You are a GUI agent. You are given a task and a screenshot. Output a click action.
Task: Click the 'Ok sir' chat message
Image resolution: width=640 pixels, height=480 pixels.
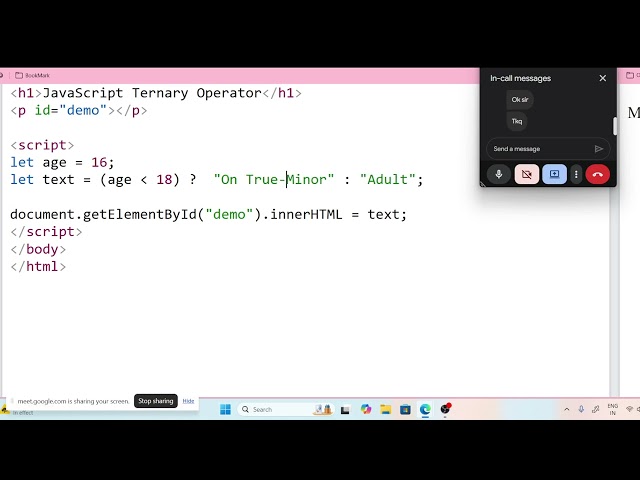coord(520,100)
